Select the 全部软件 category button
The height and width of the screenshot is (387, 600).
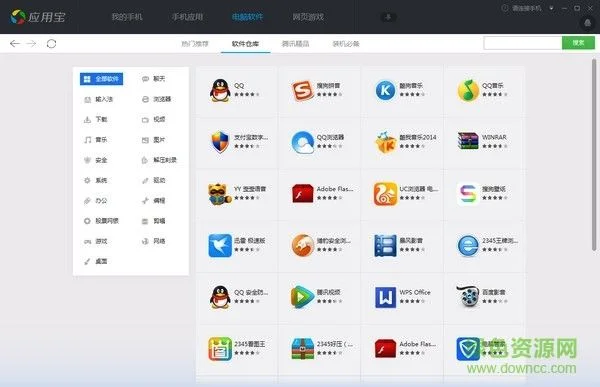[x=101, y=79]
